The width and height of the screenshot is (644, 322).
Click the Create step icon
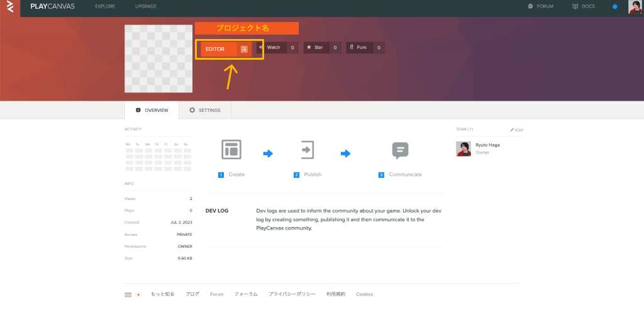pos(231,150)
